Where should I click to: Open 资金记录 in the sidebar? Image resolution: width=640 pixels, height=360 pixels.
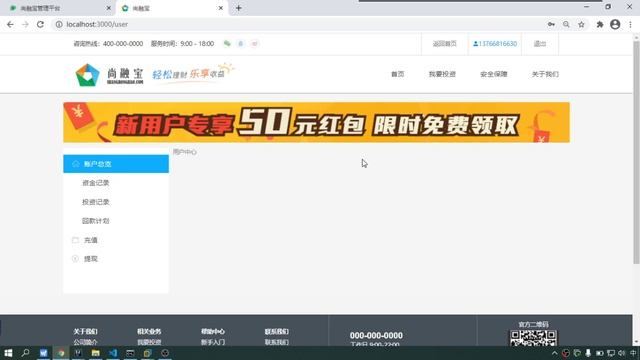coord(96,183)
